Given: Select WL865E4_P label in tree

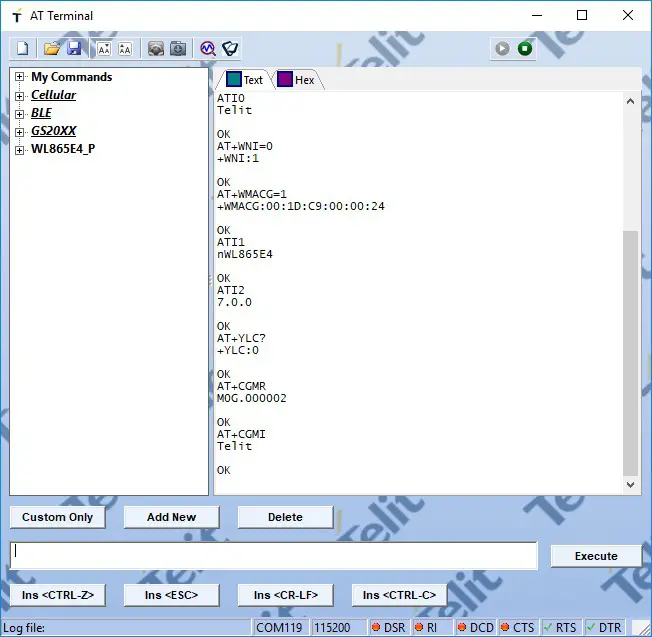Looking at the screenshot, I should pyautogui.click(x=63, y=149).
